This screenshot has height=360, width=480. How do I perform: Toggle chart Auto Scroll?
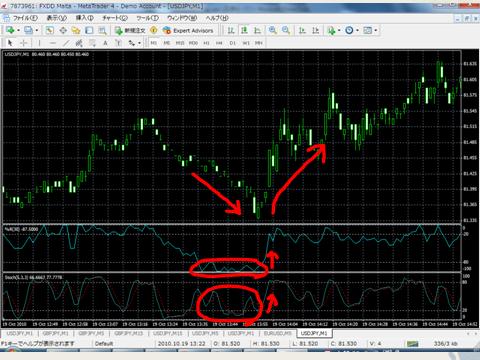(x=302, y=30)
